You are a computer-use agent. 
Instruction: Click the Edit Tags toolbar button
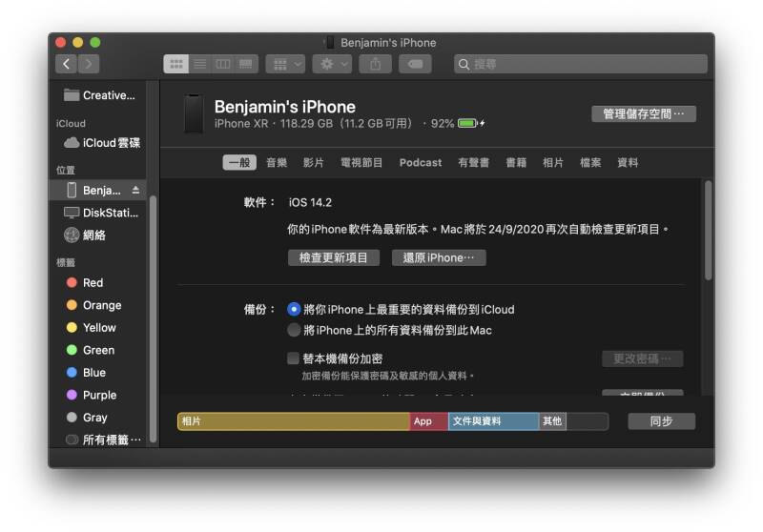click(415, 64)
